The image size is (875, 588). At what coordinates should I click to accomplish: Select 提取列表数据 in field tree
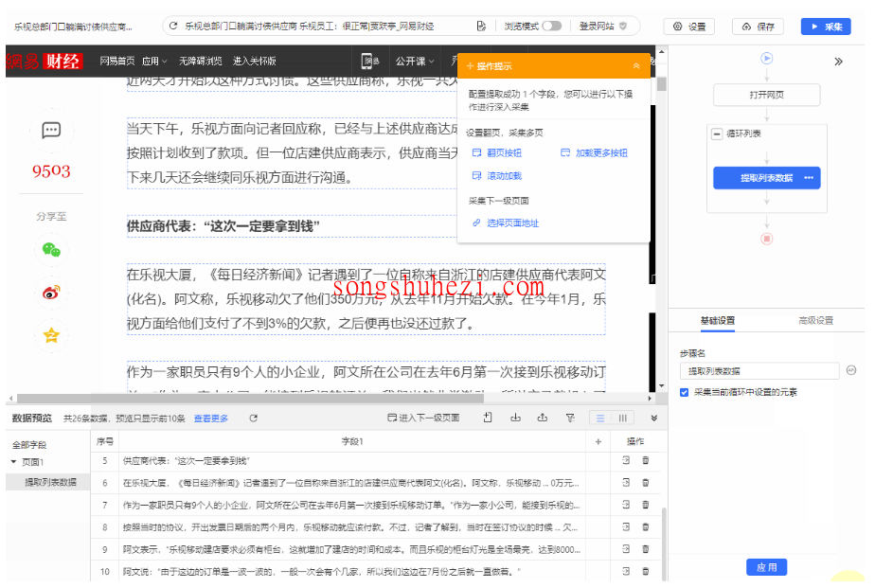pos(50,483)
